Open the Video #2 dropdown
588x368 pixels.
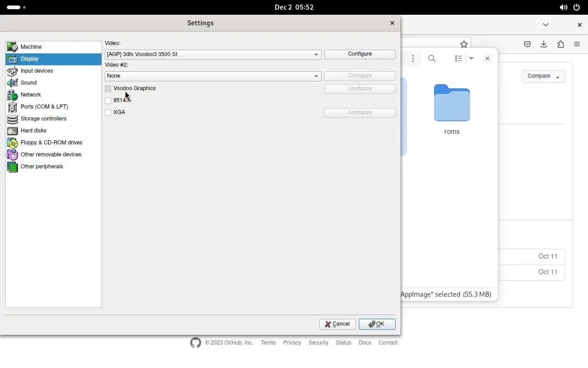point(213,76)
